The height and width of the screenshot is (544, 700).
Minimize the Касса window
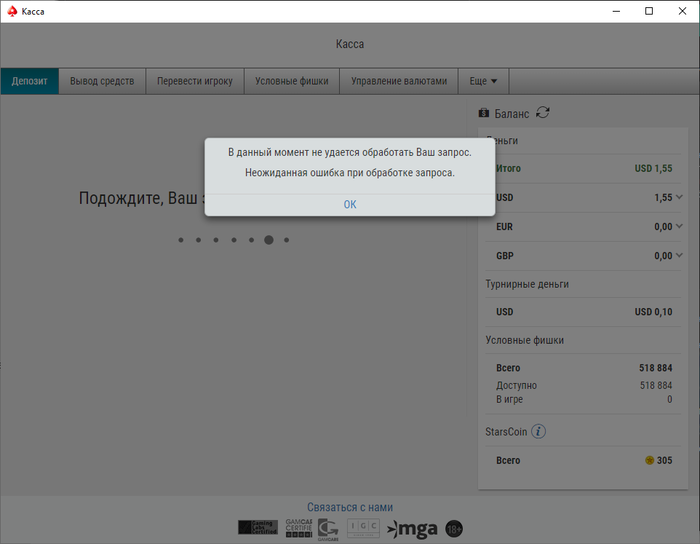tap(617, 11)
